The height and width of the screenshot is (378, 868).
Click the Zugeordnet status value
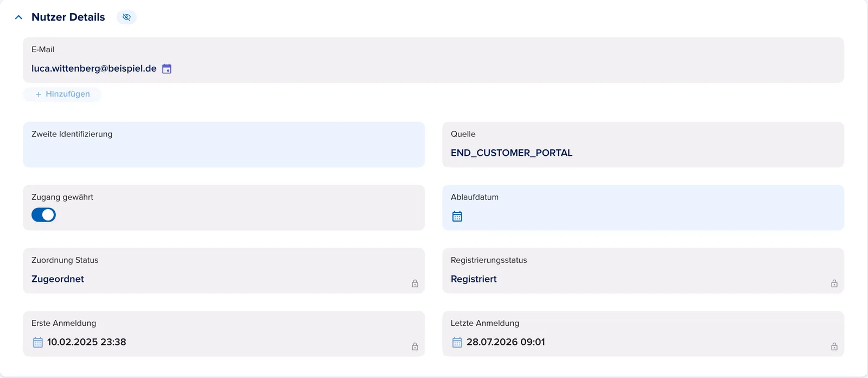[x=58, y=279]
